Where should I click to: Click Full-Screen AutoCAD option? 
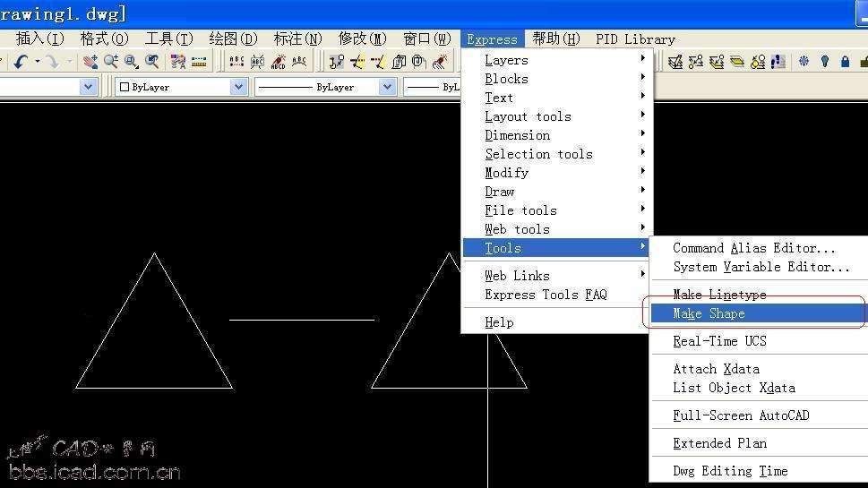click(741, 415)
